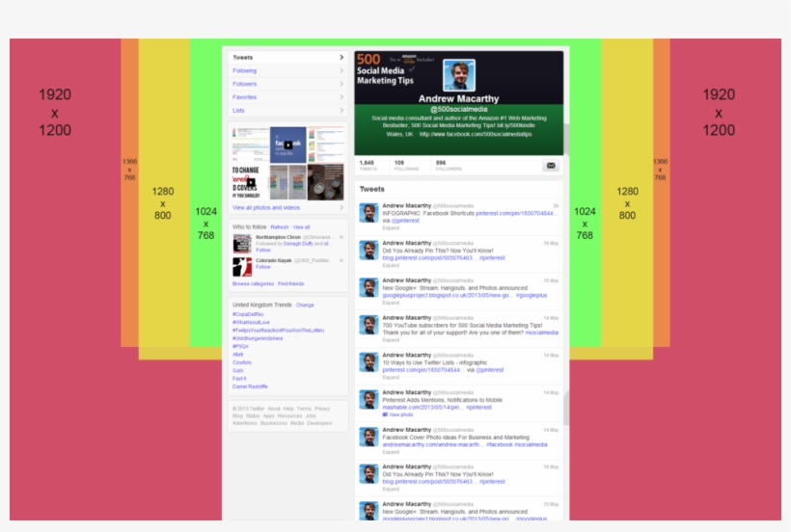791x532 pixels.
Task: Open the top-left screenshot thumbnail in media grid
Action: coord(251,145)
